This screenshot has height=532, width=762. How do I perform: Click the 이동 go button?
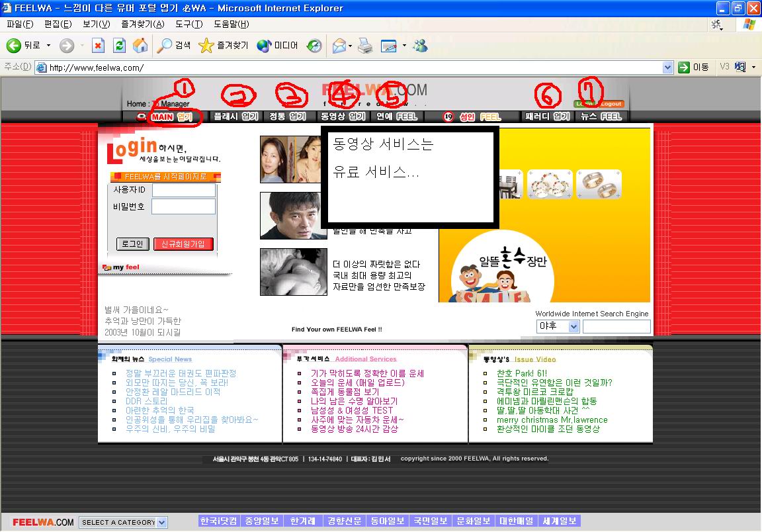click(693, 67)
